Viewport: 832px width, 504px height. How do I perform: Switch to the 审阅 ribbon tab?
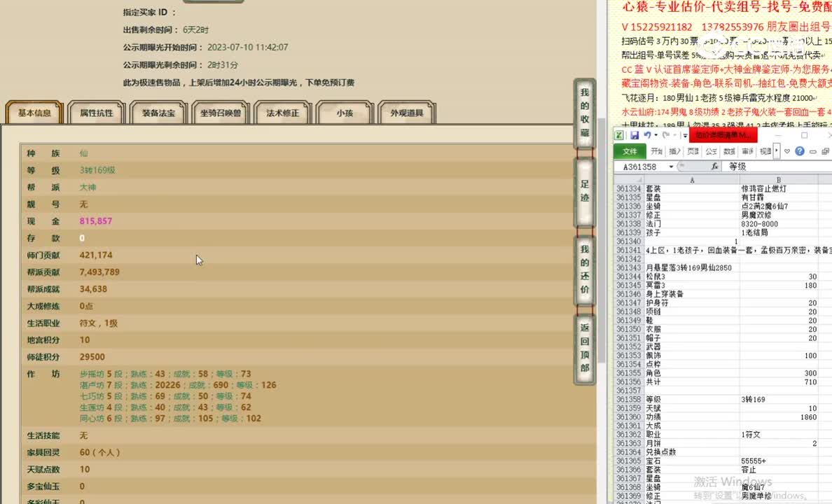coord(747,151)
